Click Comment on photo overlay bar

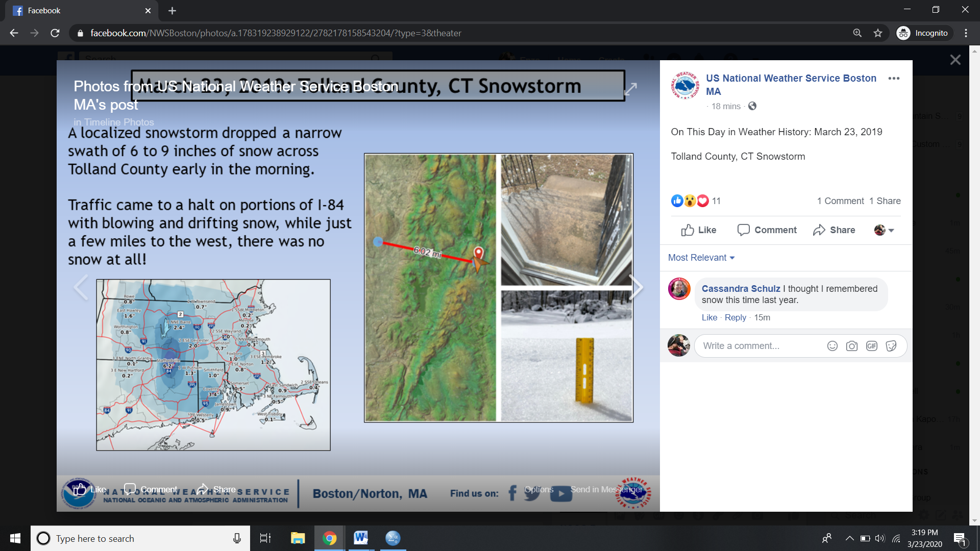coord(151,489)
